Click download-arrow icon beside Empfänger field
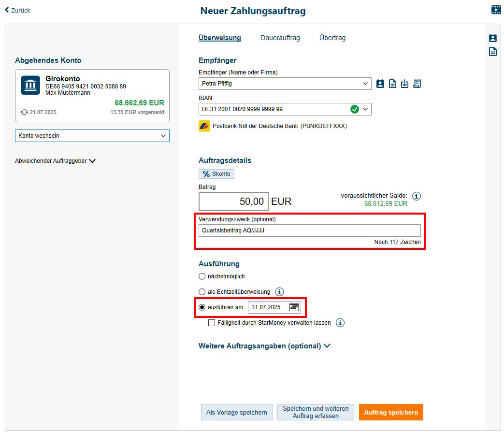Screen dimensions: 504x432 tap(405, 84)
